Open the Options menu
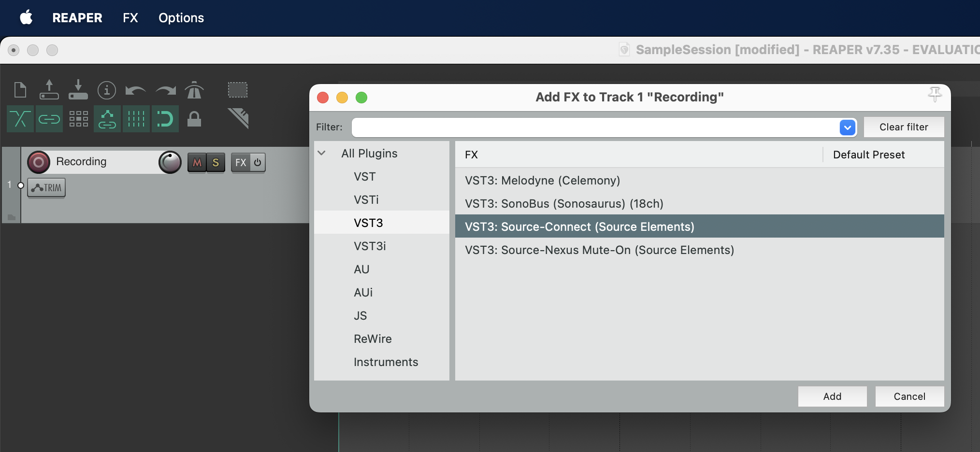Viewport: 980px width, 452px height. pos(181,18)
